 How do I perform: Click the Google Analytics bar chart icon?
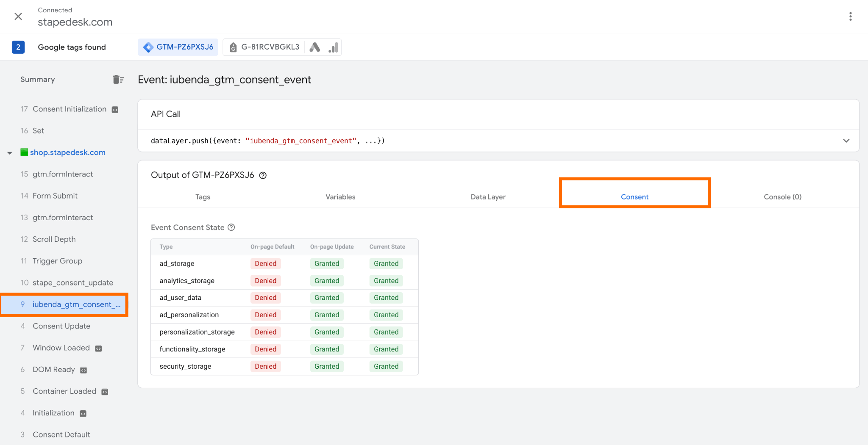pyautogui.click(x=334, y=47)
